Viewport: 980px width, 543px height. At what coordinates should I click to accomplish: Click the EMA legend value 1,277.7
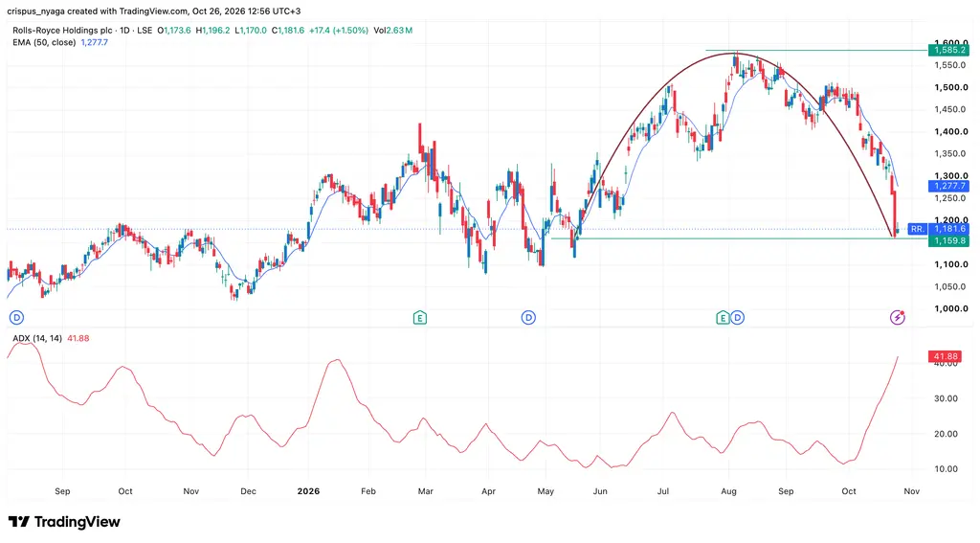click(95, 42)
